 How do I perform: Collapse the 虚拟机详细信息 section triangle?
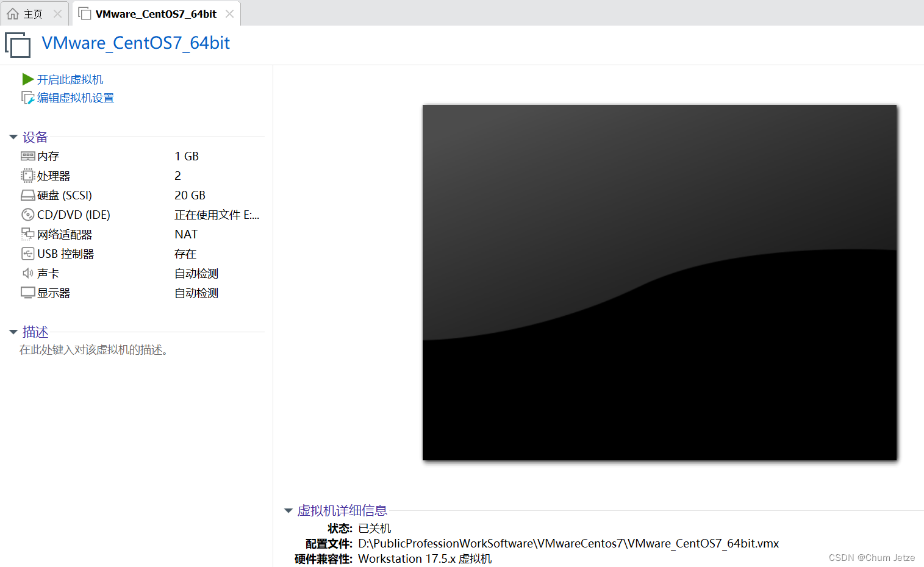point(288,511)
